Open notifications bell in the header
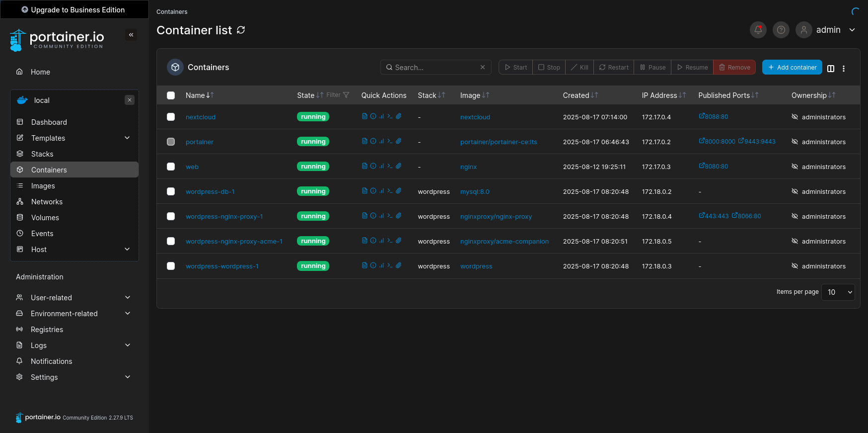The width and height of the screenshot is (868, 433). [x=758, y=30]
